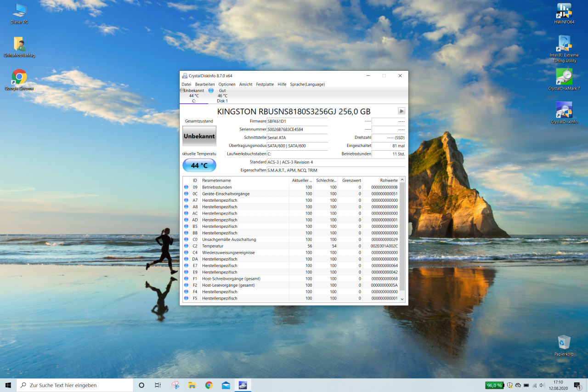Select the 09 Betriebsstunden table row
This screenshot has width=588, height=392.
click(x=291, y=187)
